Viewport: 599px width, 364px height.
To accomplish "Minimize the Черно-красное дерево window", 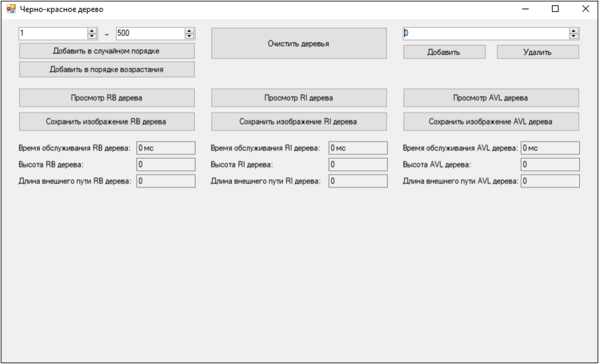I will [x=525, y=9].
